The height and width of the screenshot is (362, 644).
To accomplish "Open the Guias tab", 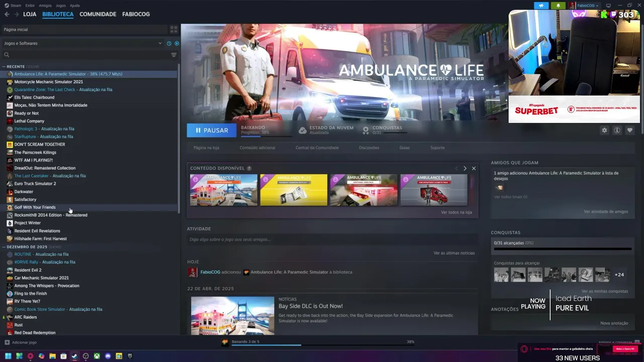I will click(405, 148).
